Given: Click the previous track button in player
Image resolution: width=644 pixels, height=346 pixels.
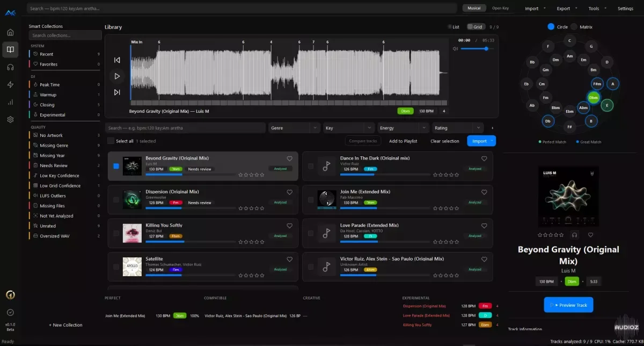Looking at the screenshot, I should [x=117, y=60].
